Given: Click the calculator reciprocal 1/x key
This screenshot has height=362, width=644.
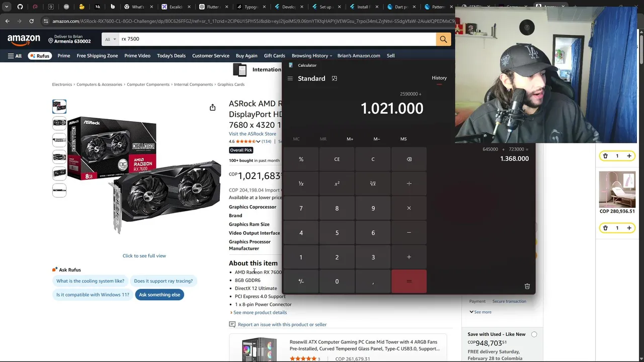Looking at the screenshot, I should pos(301,184).
